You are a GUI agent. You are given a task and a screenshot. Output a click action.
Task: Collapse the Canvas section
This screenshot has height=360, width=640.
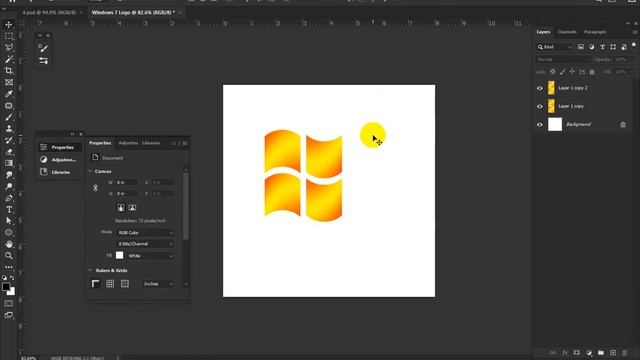90,171
